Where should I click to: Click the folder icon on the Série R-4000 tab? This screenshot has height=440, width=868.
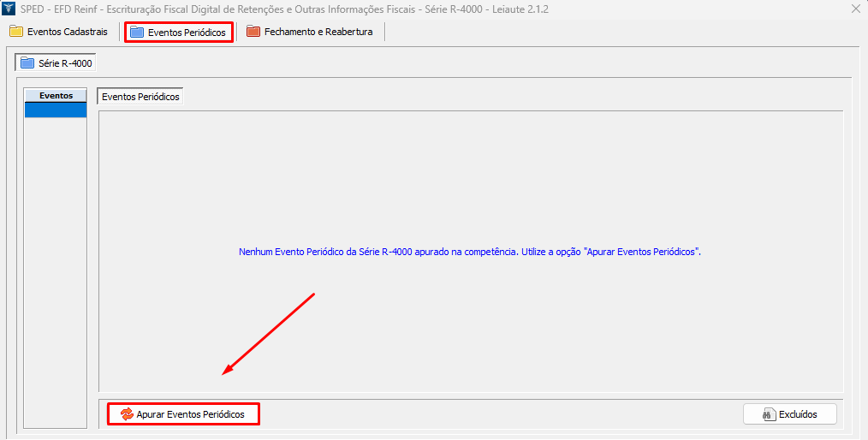click(x=27, y=63)
